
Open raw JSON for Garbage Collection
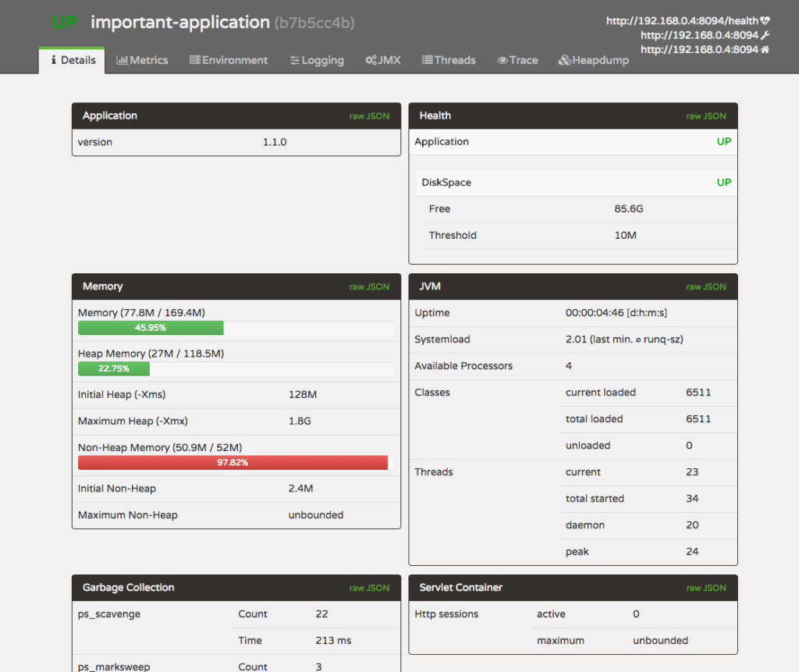coord(369,588)
